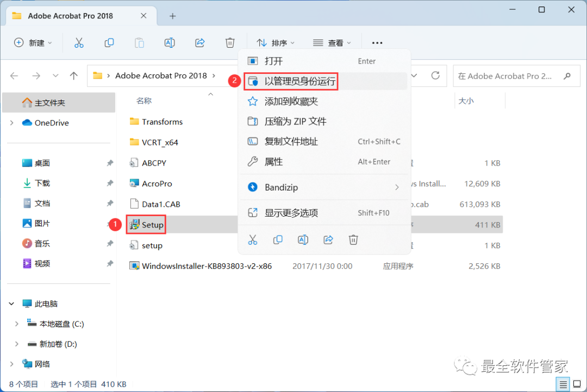The image size is (587, 392).
Task: Add a new Explorer tab
Action: (x=172, y=16)
